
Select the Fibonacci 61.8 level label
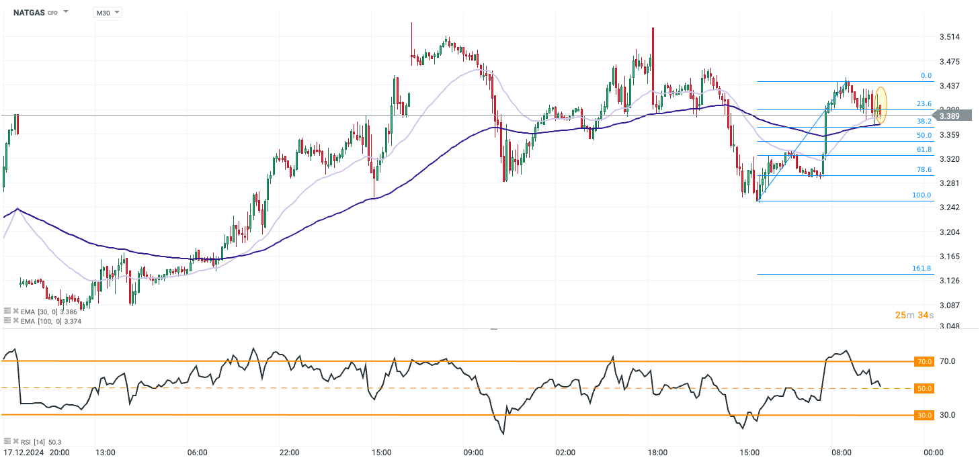(924, 150)
